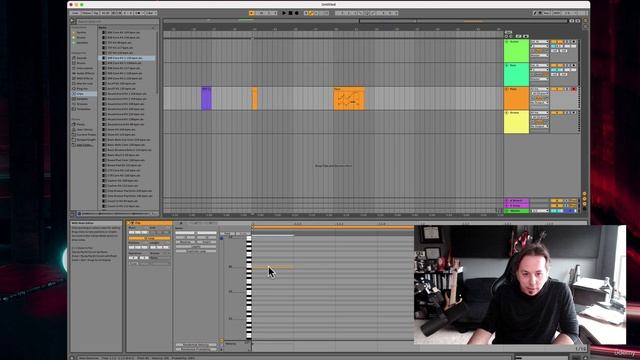This screenshot has width=640, height=360.
Task: Select Templates category in browser
Action: pos(83,109)
